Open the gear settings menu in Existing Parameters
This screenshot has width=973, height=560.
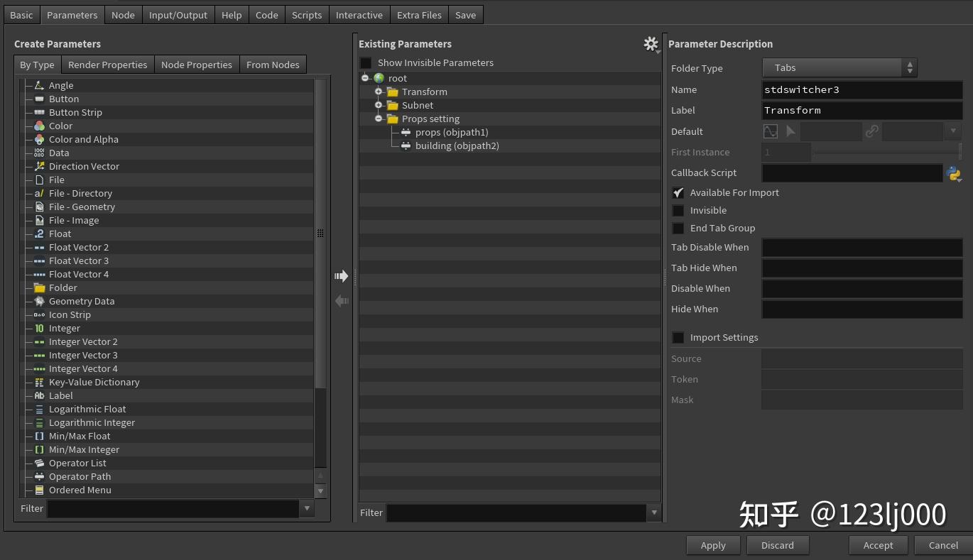pyautogui.click(x=651, y=43)
